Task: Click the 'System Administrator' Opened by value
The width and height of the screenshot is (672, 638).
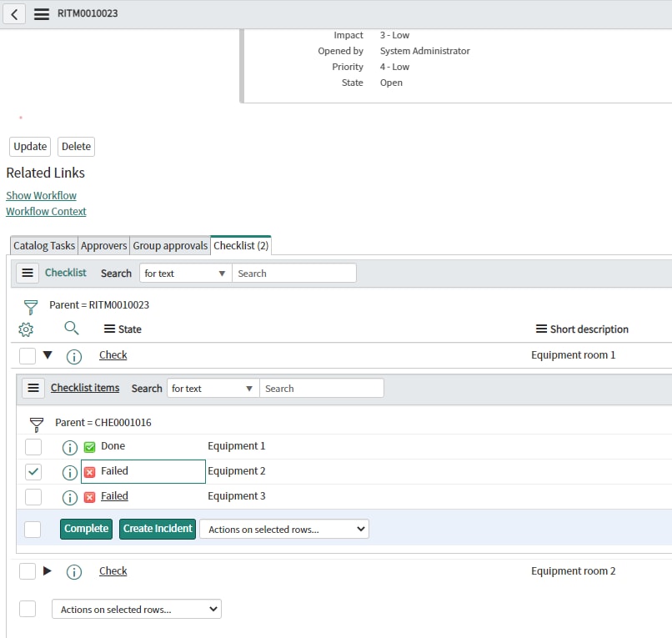Action: pyautogui.click(x=424, y=51)
